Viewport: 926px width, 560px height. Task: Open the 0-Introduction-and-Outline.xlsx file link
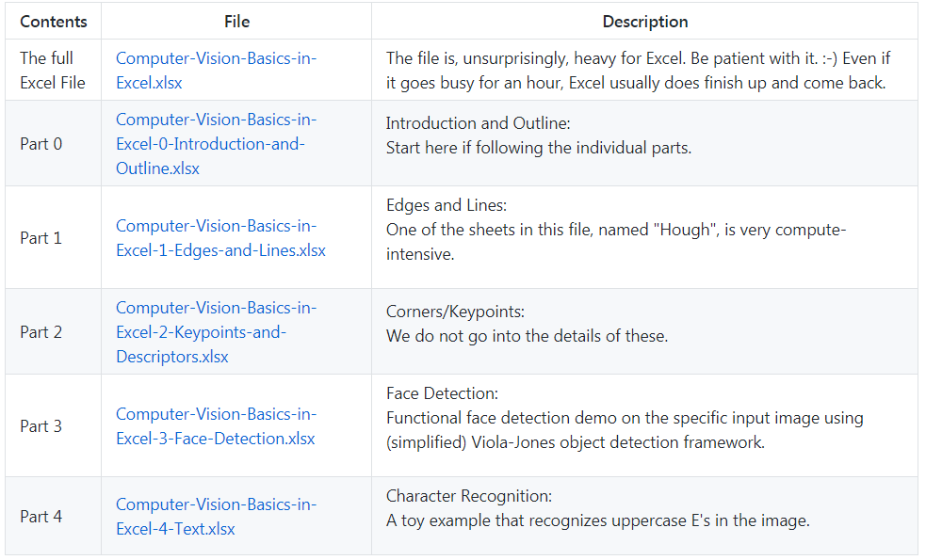point(216,144)
